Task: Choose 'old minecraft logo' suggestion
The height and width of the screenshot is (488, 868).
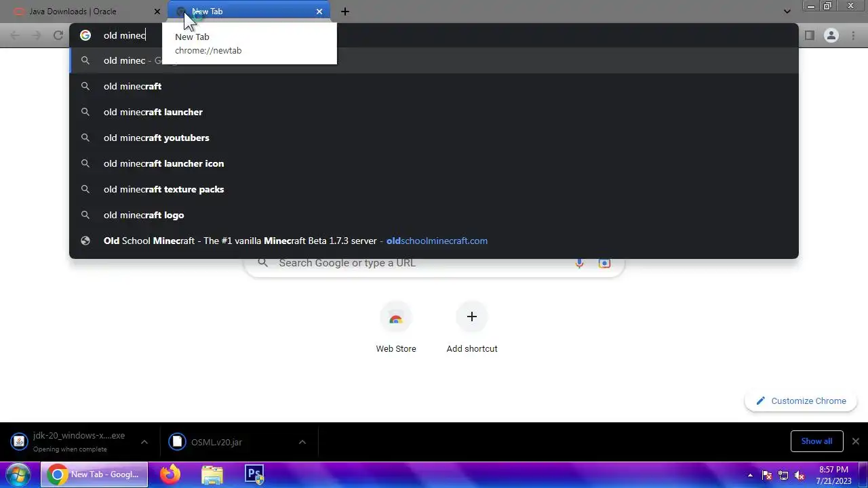Action: 434,215
